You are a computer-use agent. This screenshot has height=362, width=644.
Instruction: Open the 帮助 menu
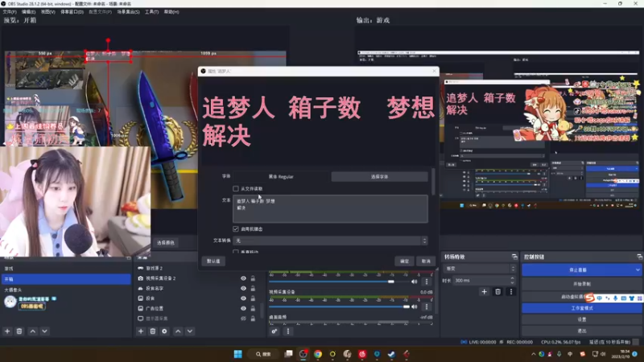point(171,12)
